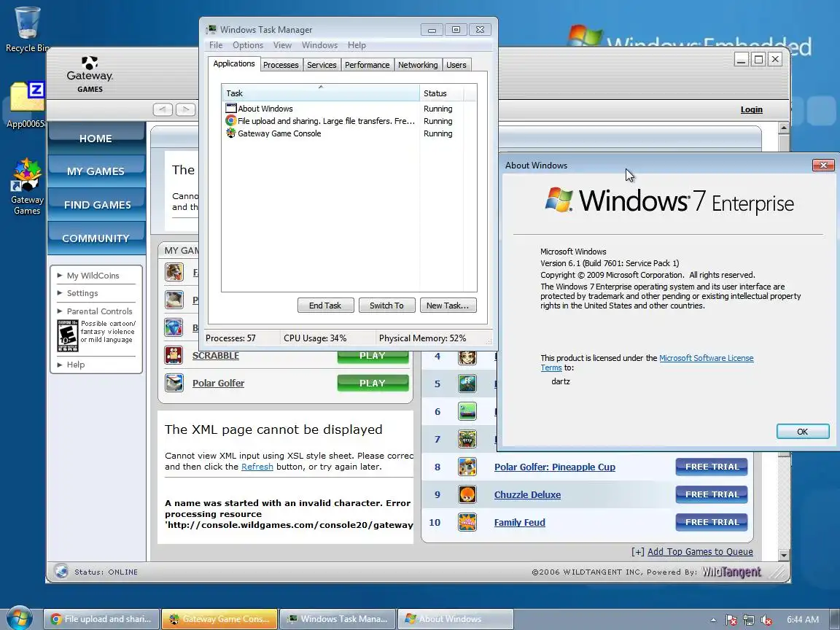Click the Family Feud game icon
Viewport: 840px width, 630px height.
(467, 522)
